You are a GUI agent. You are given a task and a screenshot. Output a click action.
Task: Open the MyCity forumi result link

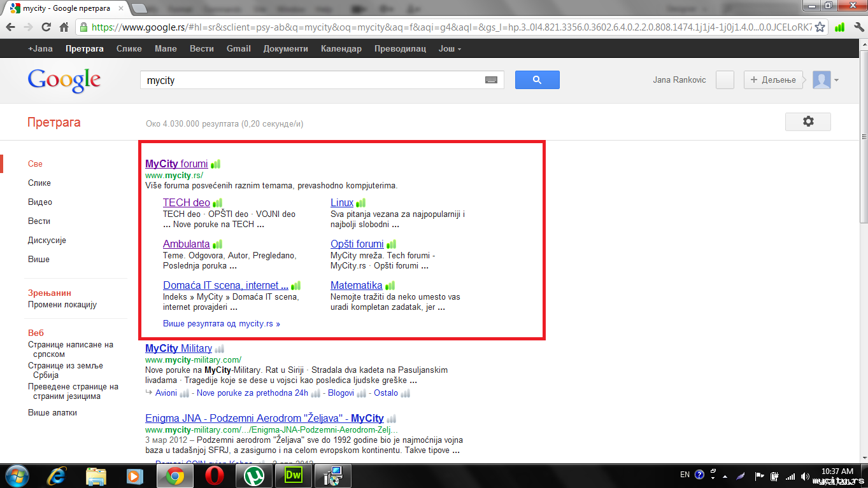[177, 164]
